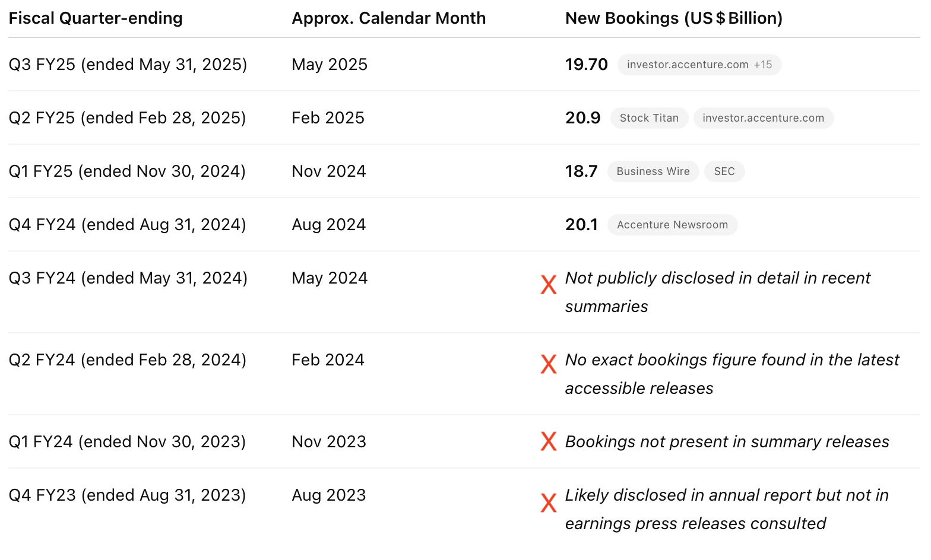Viewport: 931px width, 560px height.
Task: Click the Fiscal Quarter-ending column header
Action: coord(96,18)
